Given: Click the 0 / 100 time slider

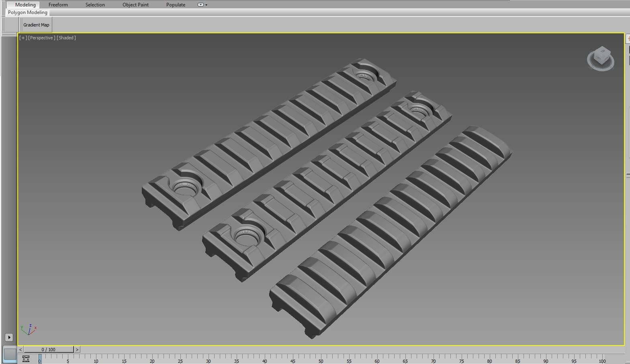Looking at the screenshot, I should (x=49, y=350).
